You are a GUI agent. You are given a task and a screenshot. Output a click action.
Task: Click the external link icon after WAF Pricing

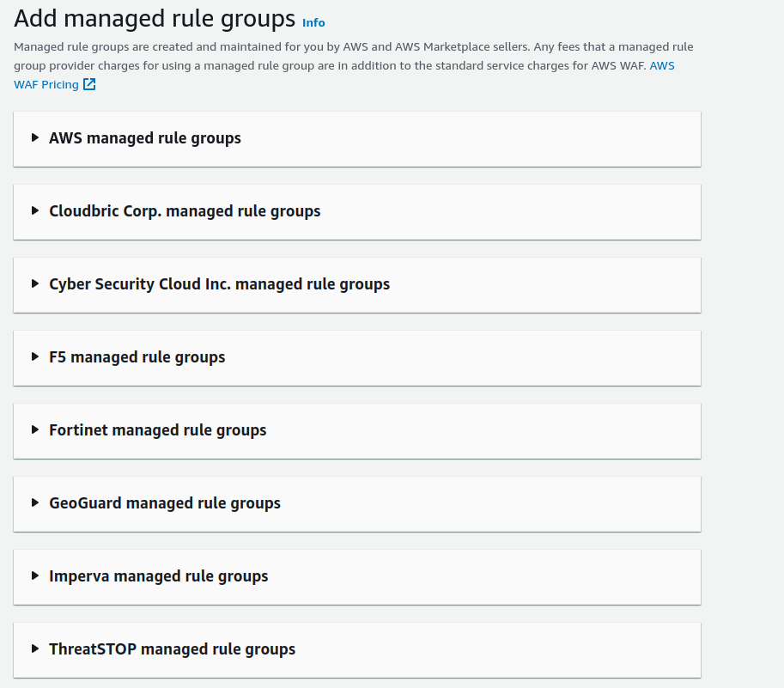(89, 84)
